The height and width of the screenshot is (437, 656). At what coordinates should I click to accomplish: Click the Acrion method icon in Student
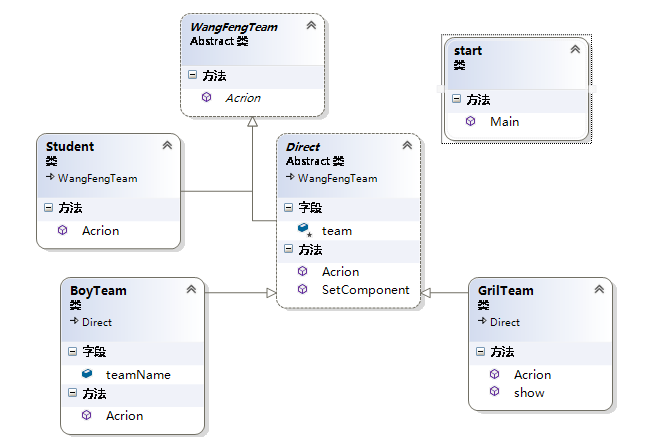(62, 230)
